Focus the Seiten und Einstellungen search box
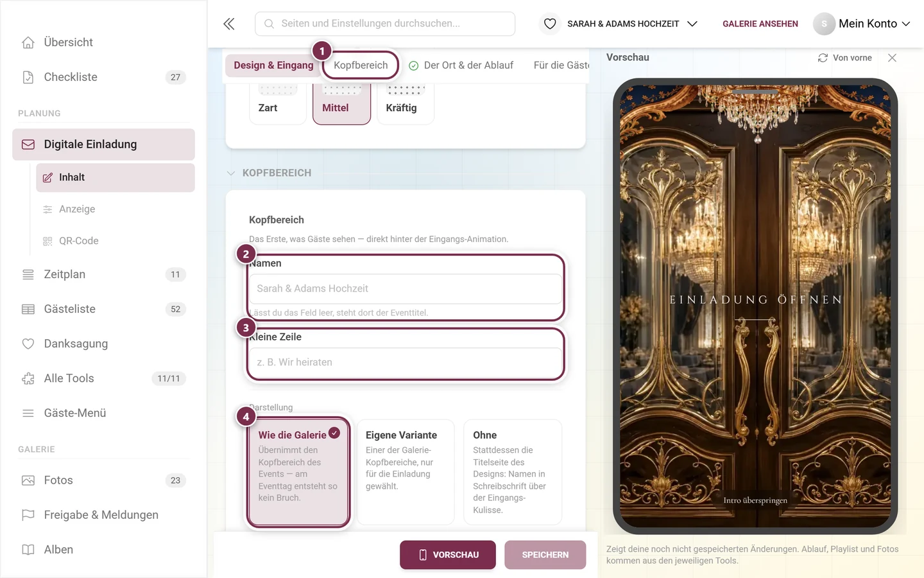 (385, 24)
